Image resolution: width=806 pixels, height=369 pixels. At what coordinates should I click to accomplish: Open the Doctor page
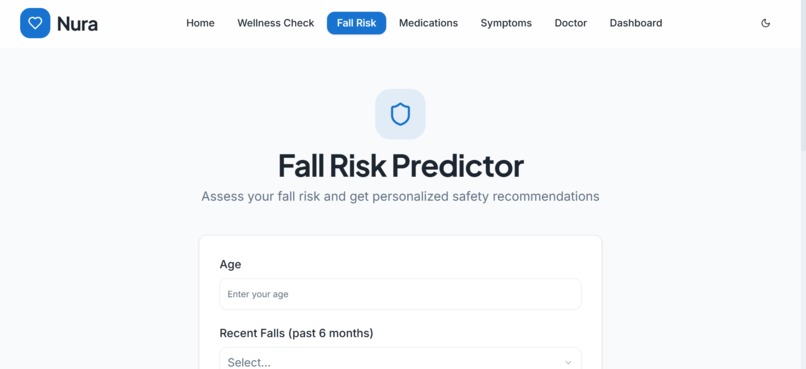click(571, 23)
